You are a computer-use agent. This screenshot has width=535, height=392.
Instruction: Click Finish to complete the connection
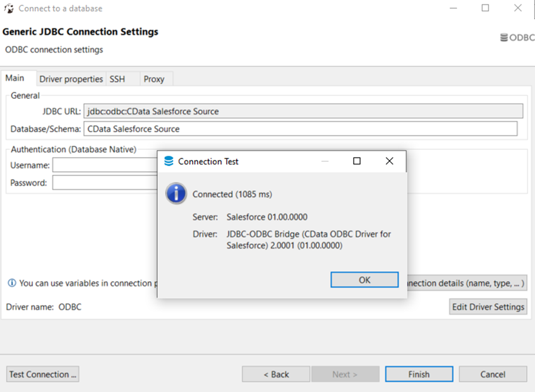coord(419,374)
